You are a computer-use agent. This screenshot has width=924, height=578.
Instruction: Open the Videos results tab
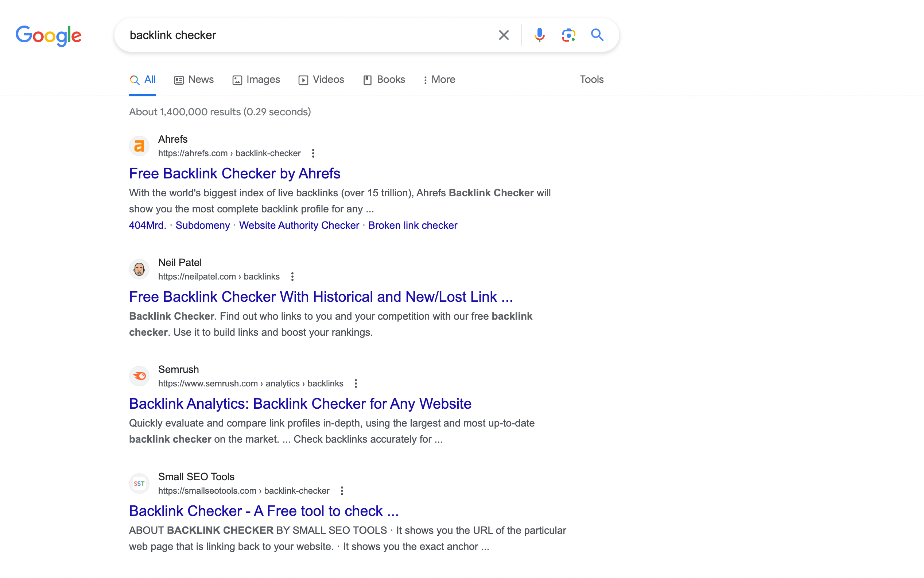[x=321, y=80]
